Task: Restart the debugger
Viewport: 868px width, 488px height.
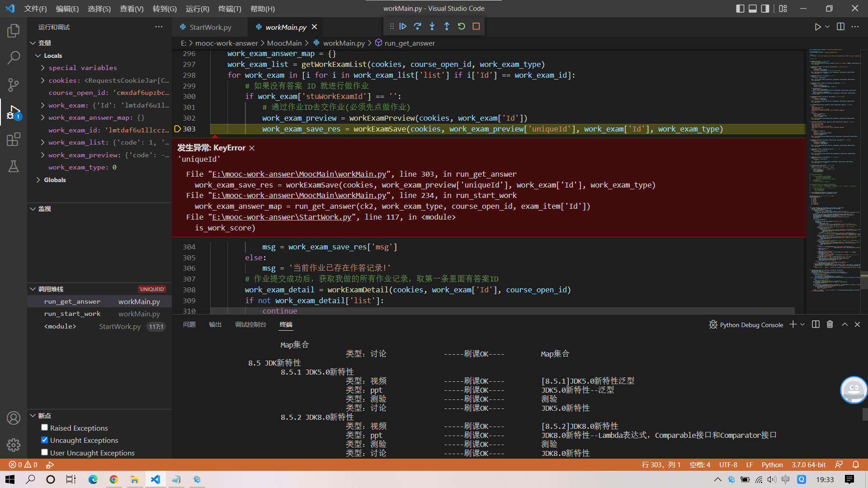Action: (x=461, y=26)
